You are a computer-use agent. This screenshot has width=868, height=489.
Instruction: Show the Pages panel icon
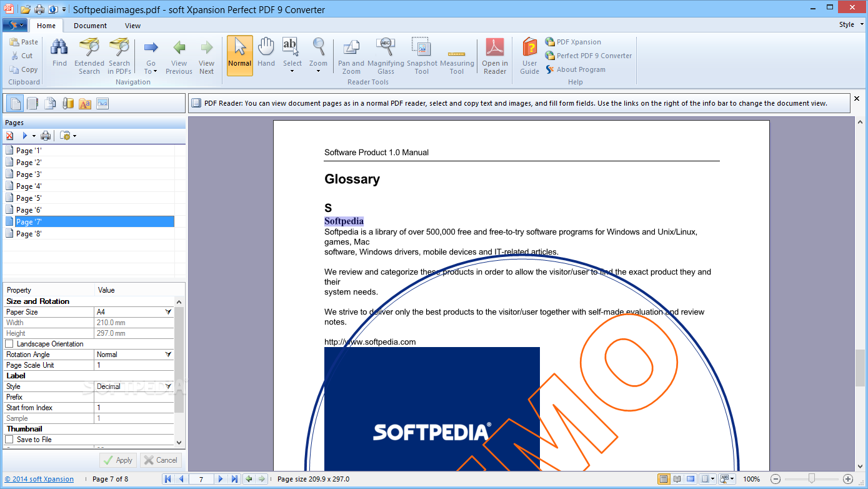pyautogui.click(x=15, y=103)
